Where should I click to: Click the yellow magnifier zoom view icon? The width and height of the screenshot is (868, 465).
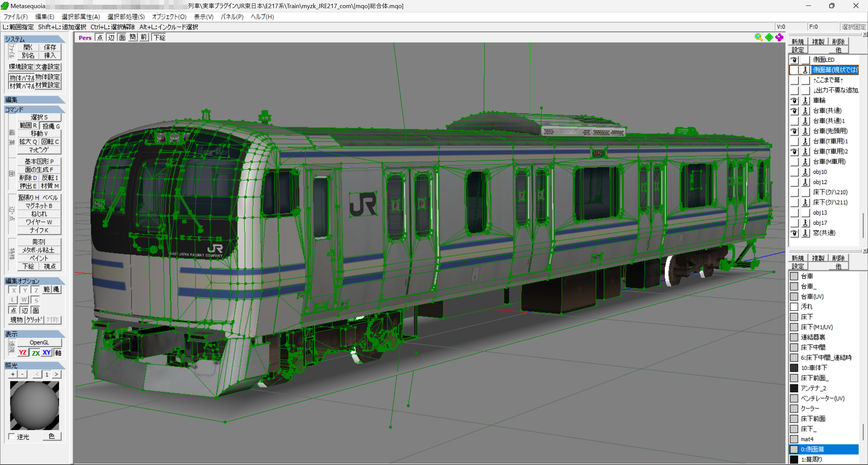point(758,37)
